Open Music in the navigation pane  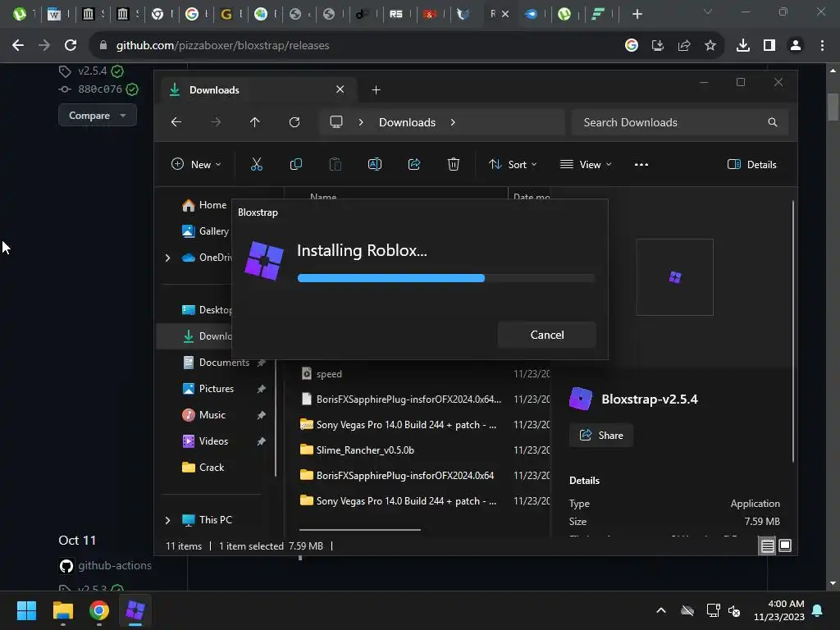(203, 414)
